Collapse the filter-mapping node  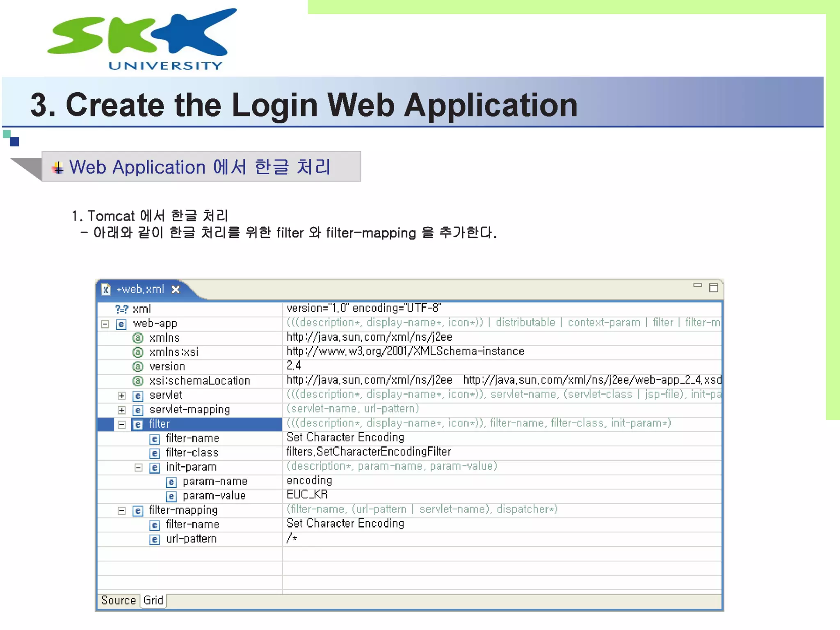coord(121,511)
